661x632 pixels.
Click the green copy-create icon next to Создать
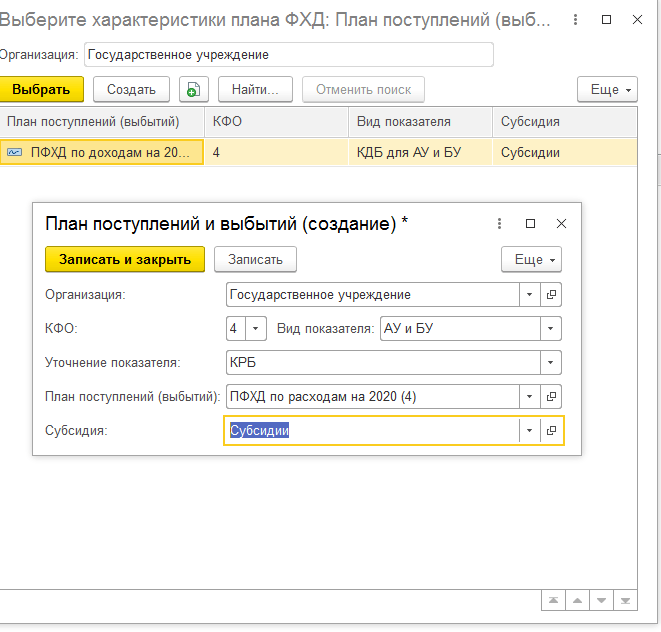193,89
